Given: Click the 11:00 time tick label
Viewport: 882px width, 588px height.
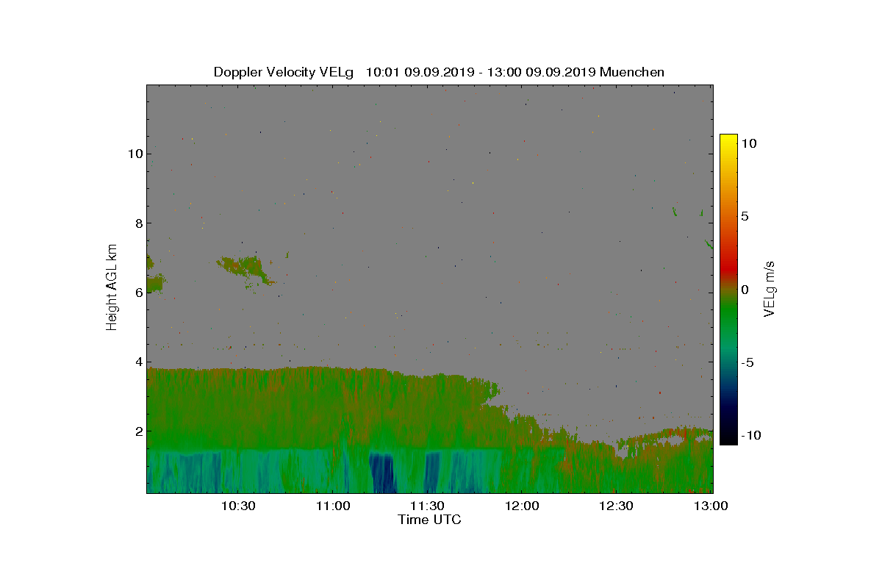Looking at the screenshot, I should click(332, 506).
